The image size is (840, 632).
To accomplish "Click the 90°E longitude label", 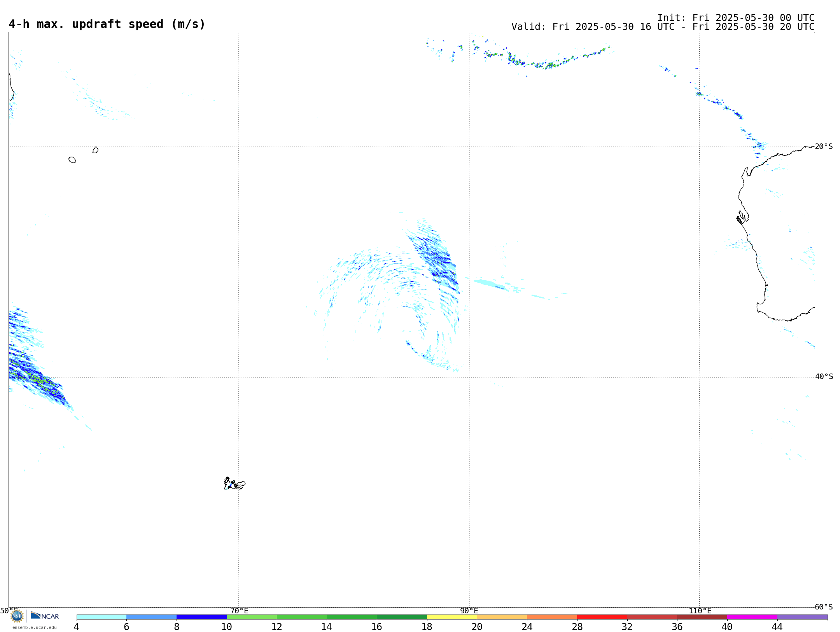I will [x=469, y=611].
